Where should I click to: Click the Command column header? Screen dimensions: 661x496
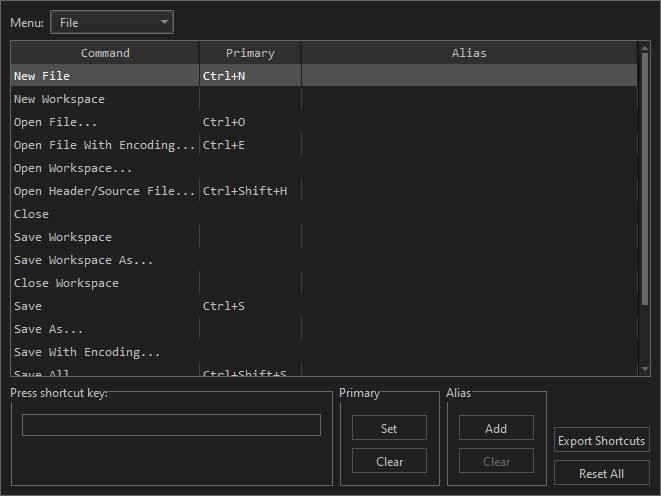pyautogui.click(x=105, y=53)
